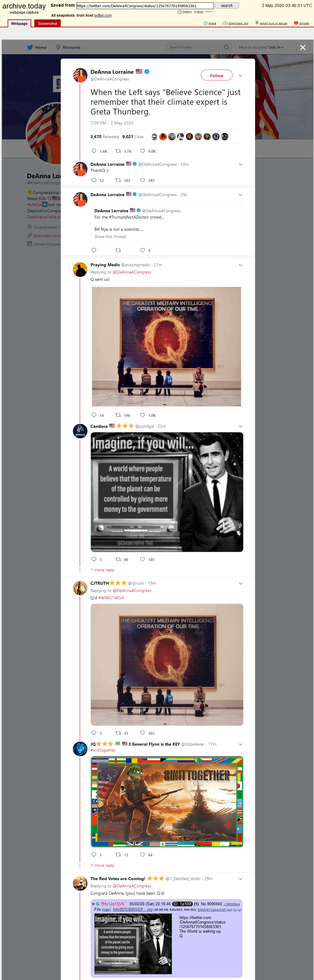The width and height of the screenshot is (314, 980).
Task: Click the archive search button
Action: 227,5
